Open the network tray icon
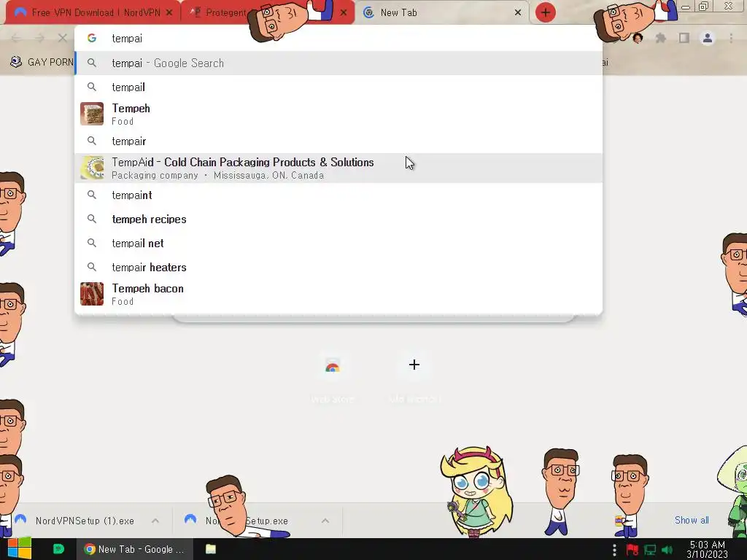The image size is (747, 560). click(650, 550)
